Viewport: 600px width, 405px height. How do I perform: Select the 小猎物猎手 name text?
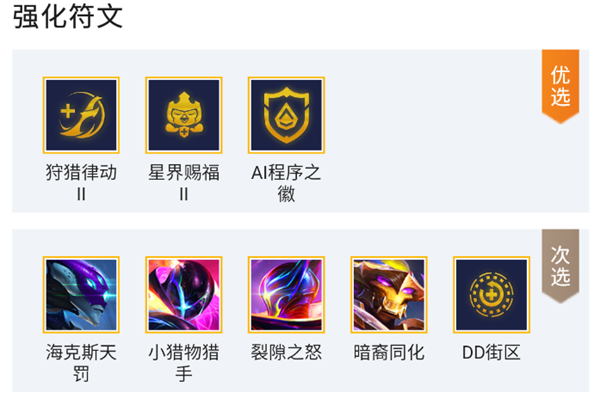click(184, 362)
